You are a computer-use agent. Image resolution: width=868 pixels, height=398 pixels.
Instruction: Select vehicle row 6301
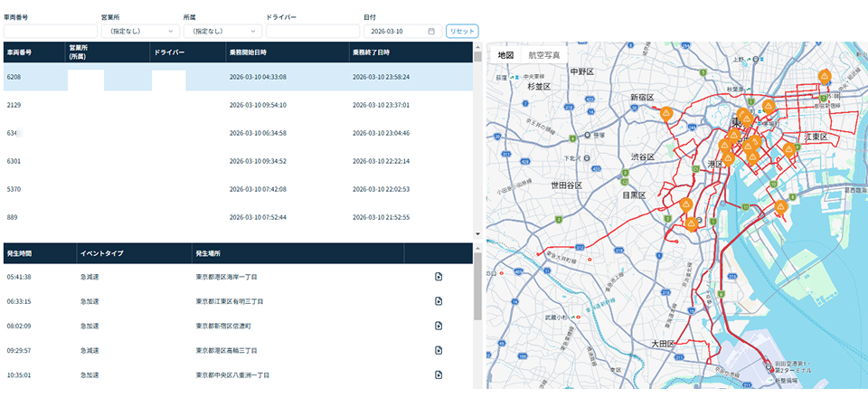pos(238,161)
